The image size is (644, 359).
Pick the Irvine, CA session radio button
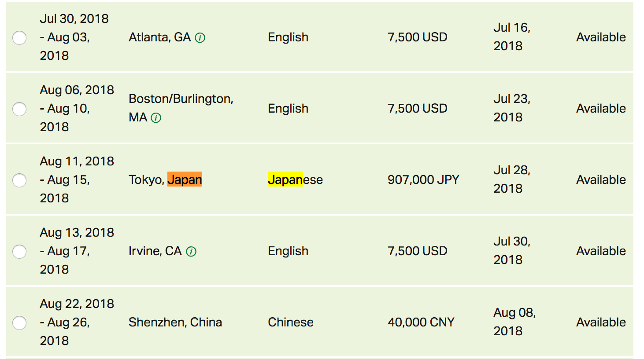[19, 252]
